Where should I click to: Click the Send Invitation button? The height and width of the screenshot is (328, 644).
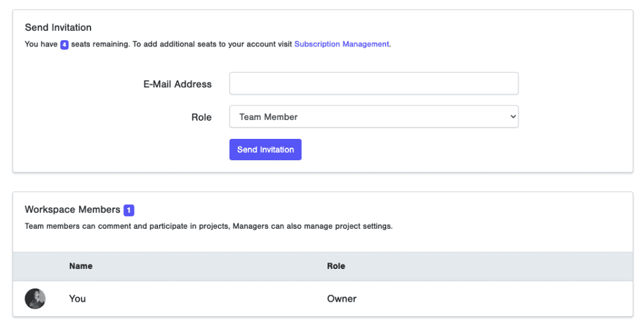pyautogui.click(x=265, y=150)
